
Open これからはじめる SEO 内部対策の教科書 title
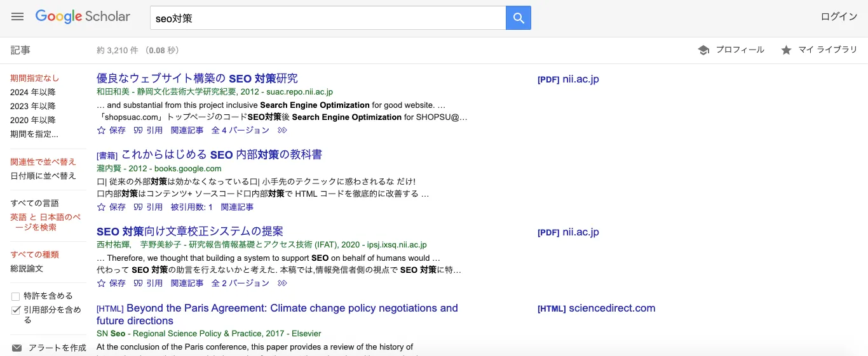click(222, 154)
